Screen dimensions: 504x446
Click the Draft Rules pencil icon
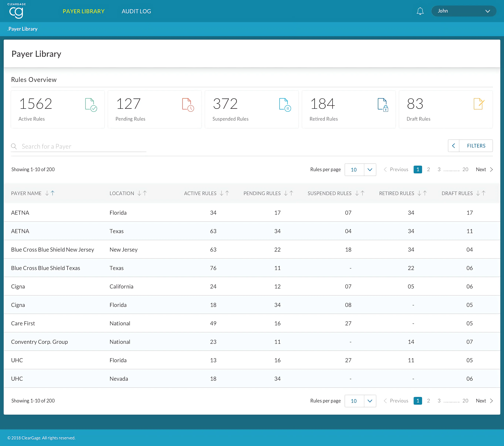479,104
